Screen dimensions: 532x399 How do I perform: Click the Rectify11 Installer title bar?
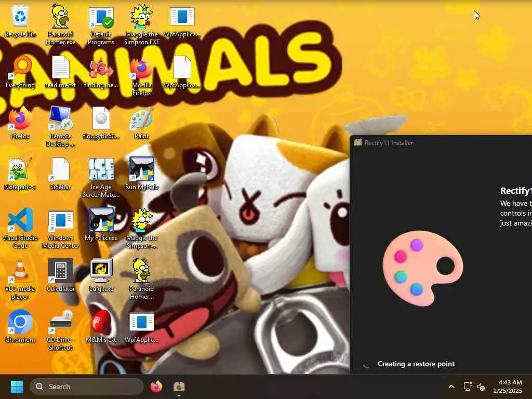pos(441,142)
